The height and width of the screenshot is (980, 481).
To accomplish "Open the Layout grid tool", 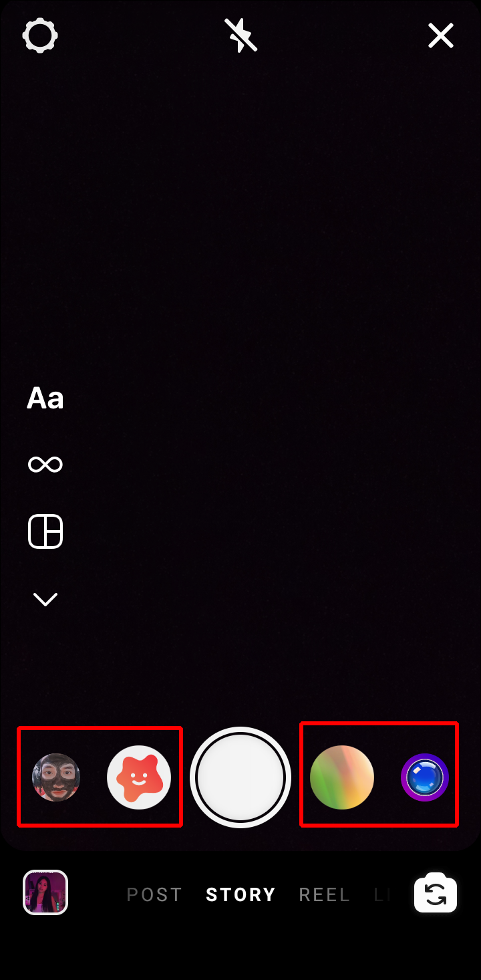I will (45, 531).
